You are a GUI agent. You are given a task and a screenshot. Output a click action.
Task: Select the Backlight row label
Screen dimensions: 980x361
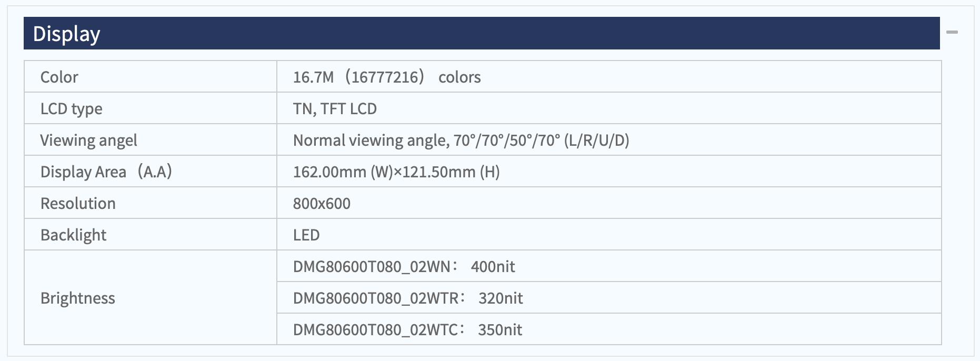click(73, 235)
